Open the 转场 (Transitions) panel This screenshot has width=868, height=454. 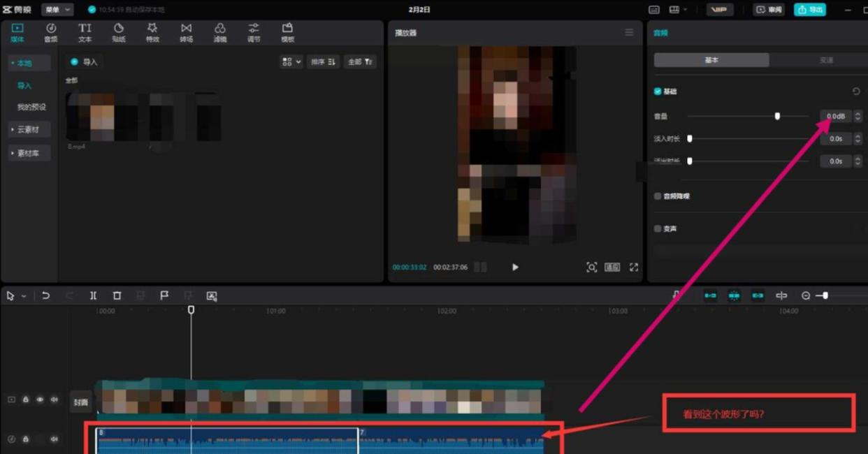186,32
